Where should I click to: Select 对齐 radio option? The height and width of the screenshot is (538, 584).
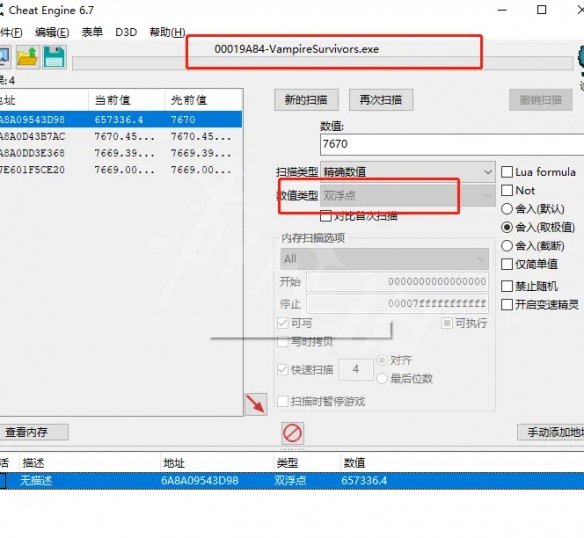[x=382, y=360]
